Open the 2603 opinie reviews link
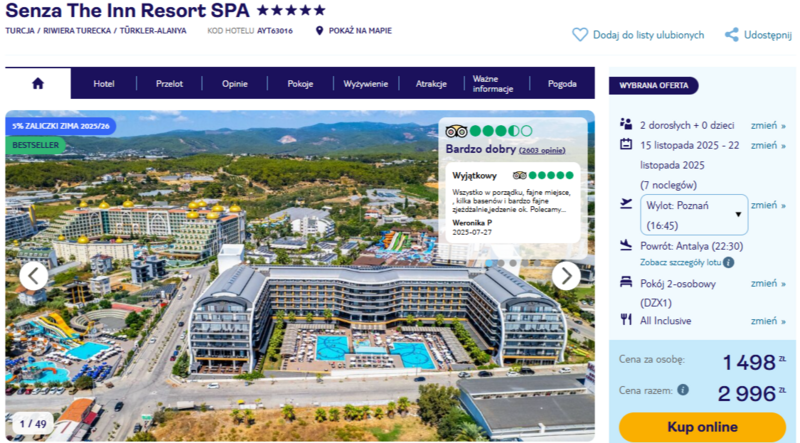 [x=542, y=150]
